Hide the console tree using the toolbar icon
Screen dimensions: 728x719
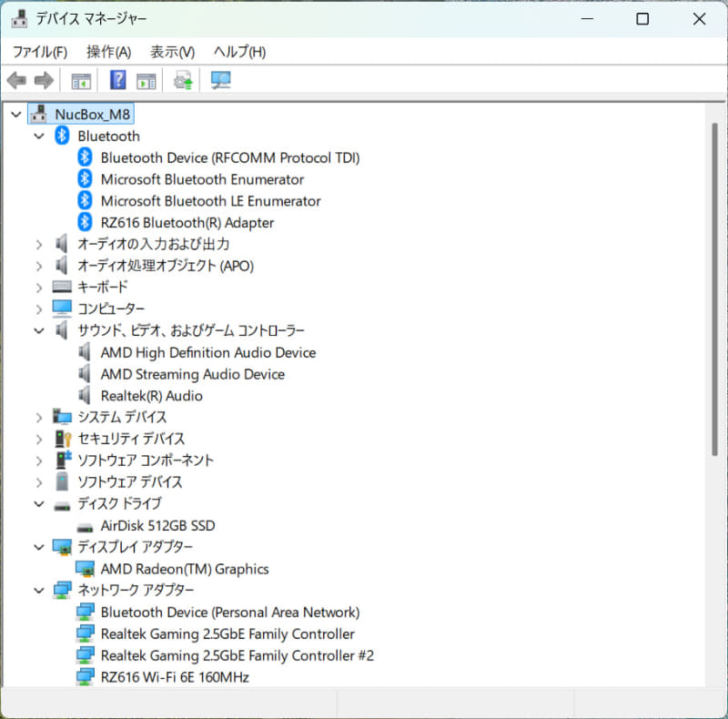(80, 80)
